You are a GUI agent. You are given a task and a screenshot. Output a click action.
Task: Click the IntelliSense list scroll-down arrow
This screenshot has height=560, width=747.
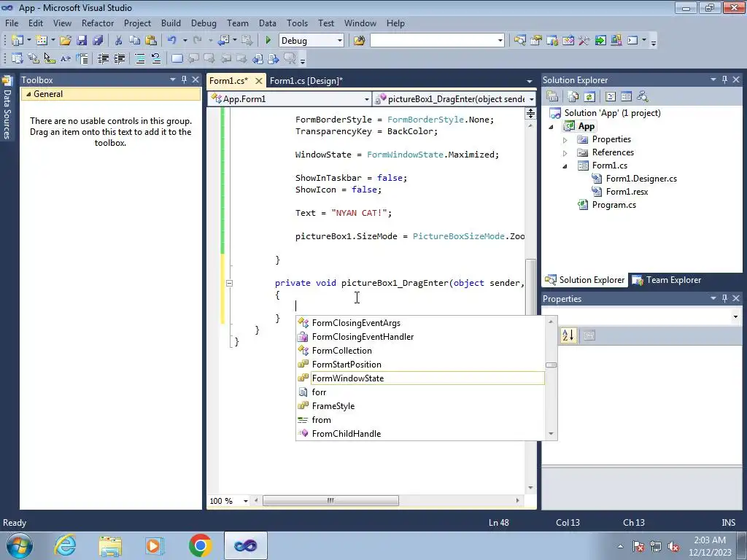point(551,433)
